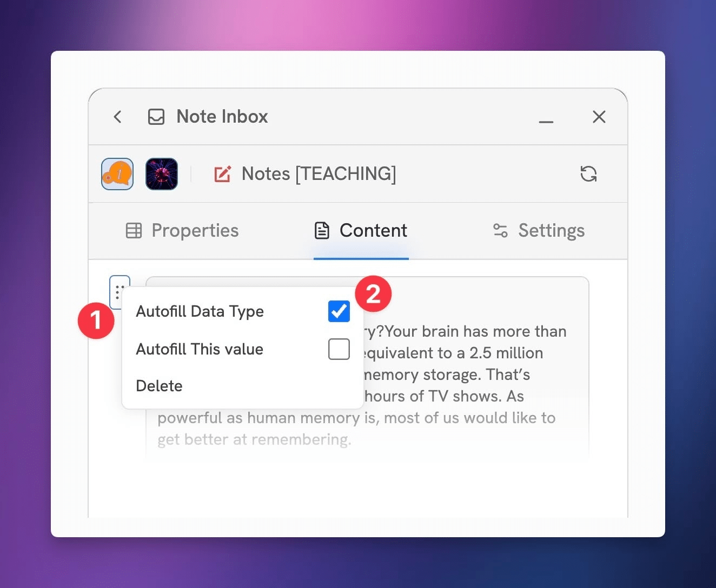This screenshot has height=588, width=716.
Task: Click the sliders icon on the Settings tab
Action: coord(500,231)
